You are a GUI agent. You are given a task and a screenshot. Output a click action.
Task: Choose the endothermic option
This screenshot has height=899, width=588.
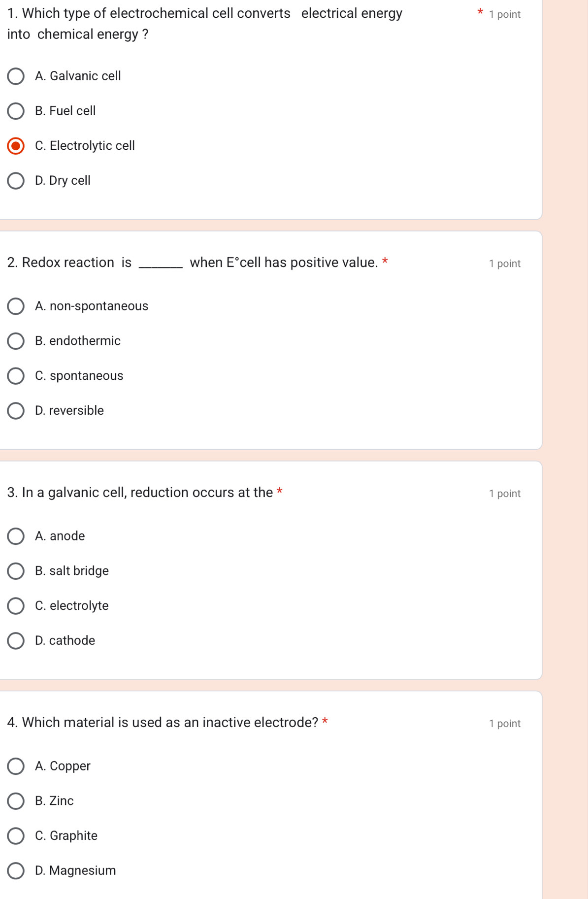pos(16,341)
